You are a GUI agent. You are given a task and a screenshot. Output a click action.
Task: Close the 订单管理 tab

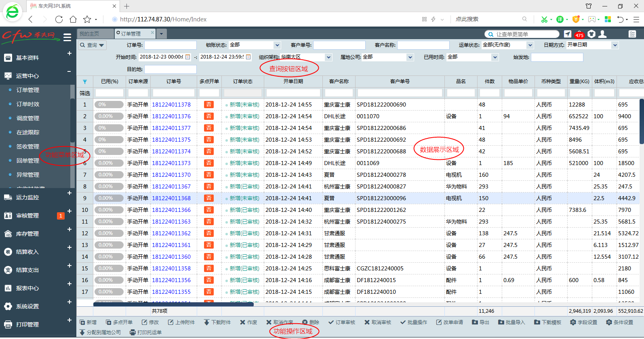pos(152,32)
